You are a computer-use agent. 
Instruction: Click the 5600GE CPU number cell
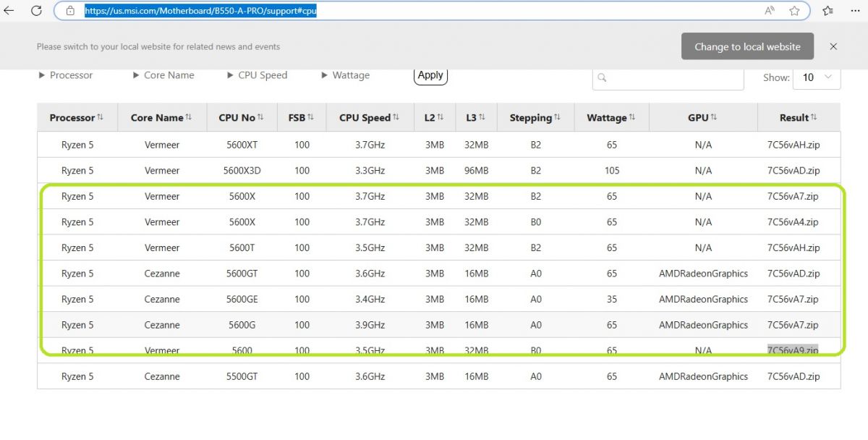(242, 299)
